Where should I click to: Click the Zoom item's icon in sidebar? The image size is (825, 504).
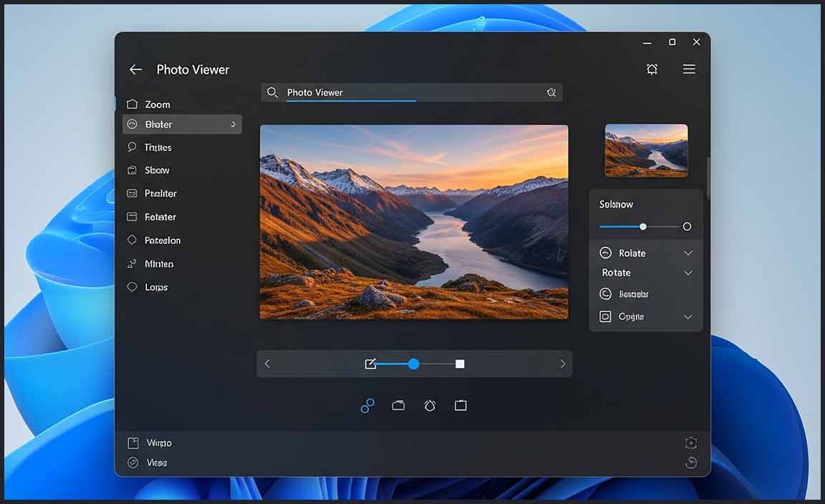click(132, 104)
